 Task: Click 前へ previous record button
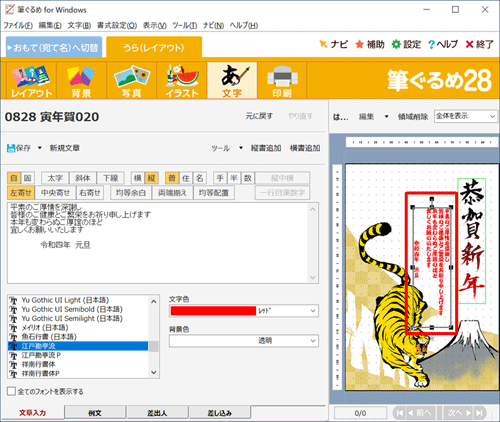click(x=420, y=413)
